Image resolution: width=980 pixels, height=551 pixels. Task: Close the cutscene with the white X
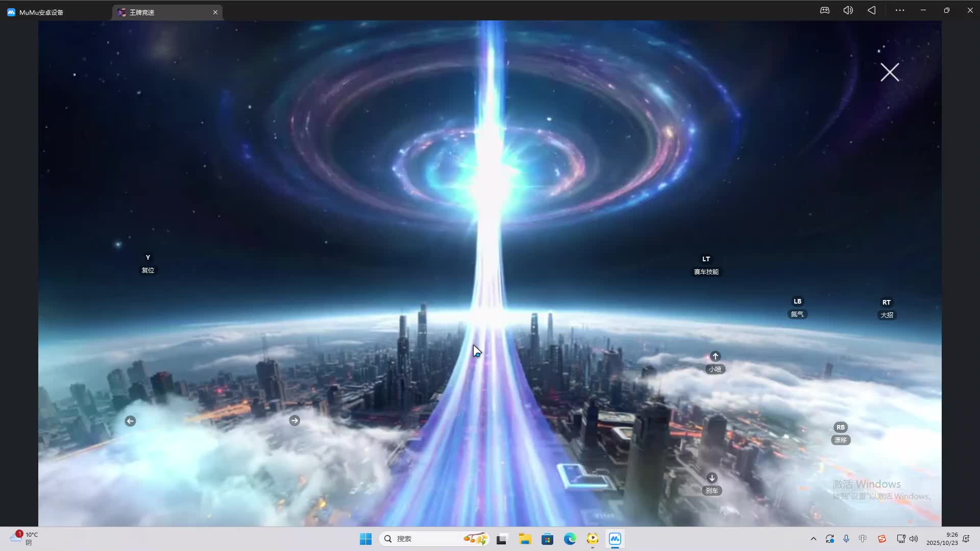click(x=890, y=72)
